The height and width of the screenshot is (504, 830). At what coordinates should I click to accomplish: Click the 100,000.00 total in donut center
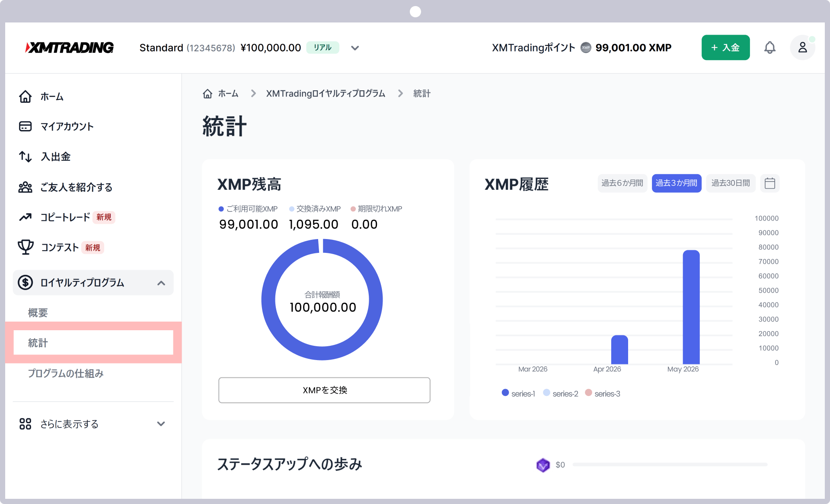[x=322, y=307]
